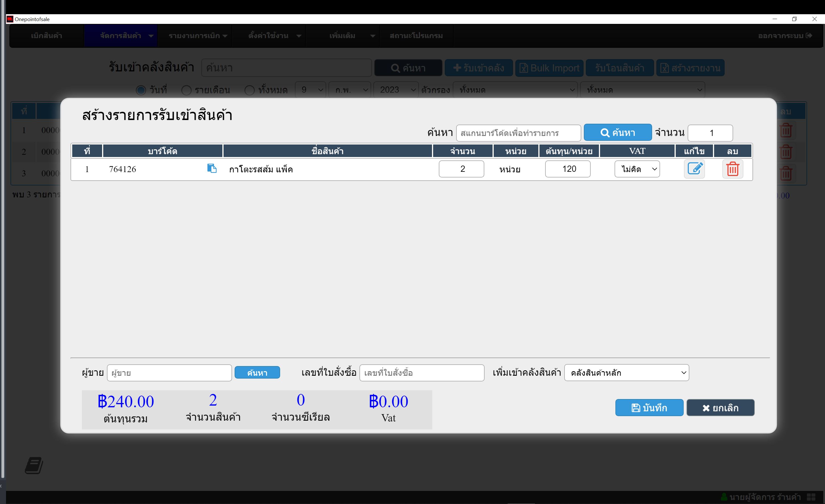Image resolution: width=825 pixels, height=504 pixels.
Task: Click cost per unit field showing 120
Action: coord(568,169)
